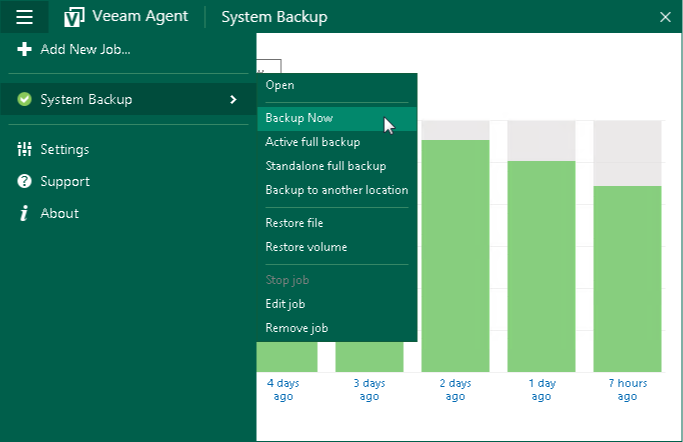Click Restore volume menu entry
Image resolution: width=683 pixels, height=442 pixels.
(305, 247)
